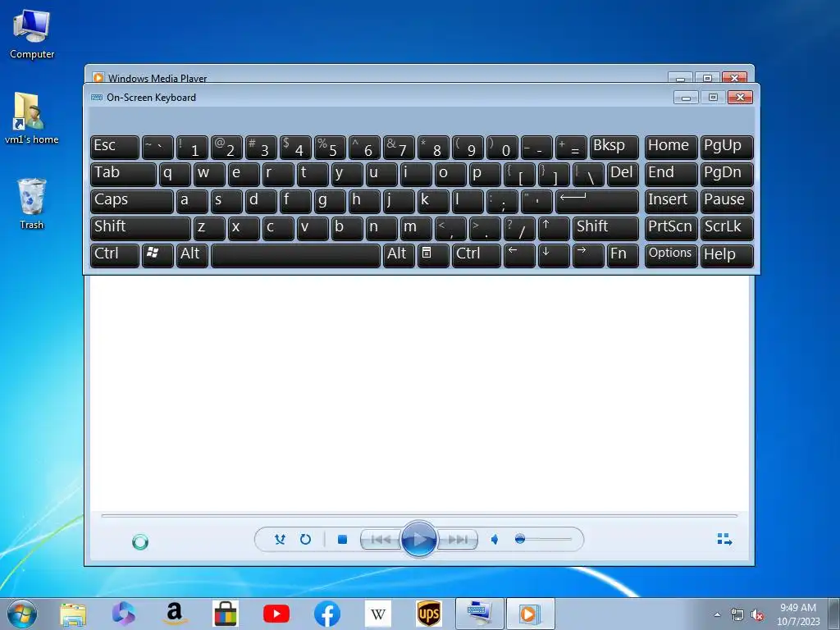Open UPS from the taskbar

(x=429, y=614)
